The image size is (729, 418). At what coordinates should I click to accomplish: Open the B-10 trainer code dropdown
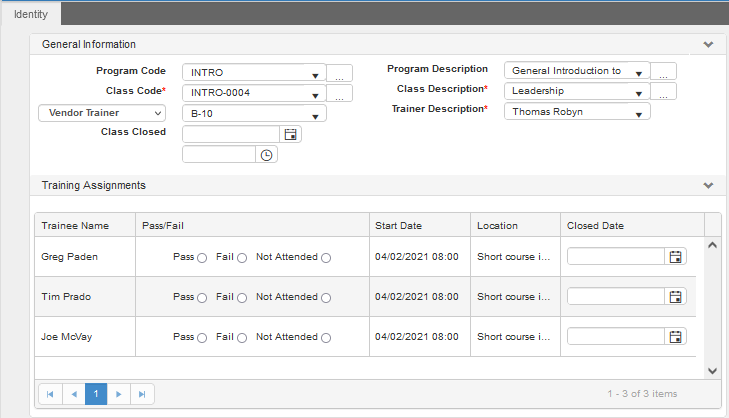tap(315, 116)
